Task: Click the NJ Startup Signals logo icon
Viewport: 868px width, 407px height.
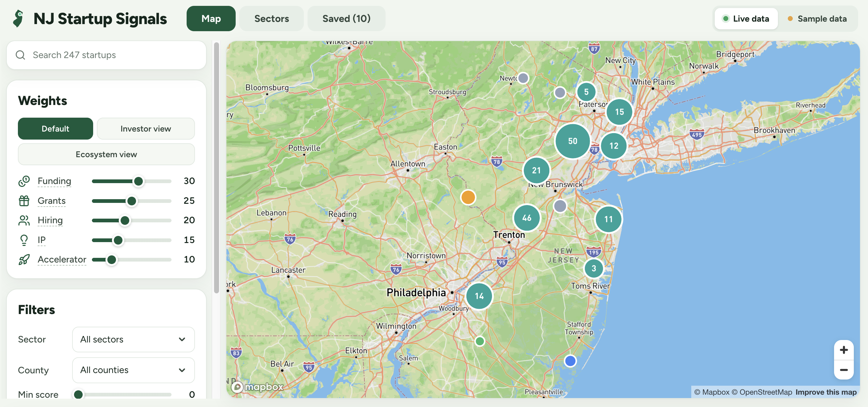Action: tap(18, 19)
